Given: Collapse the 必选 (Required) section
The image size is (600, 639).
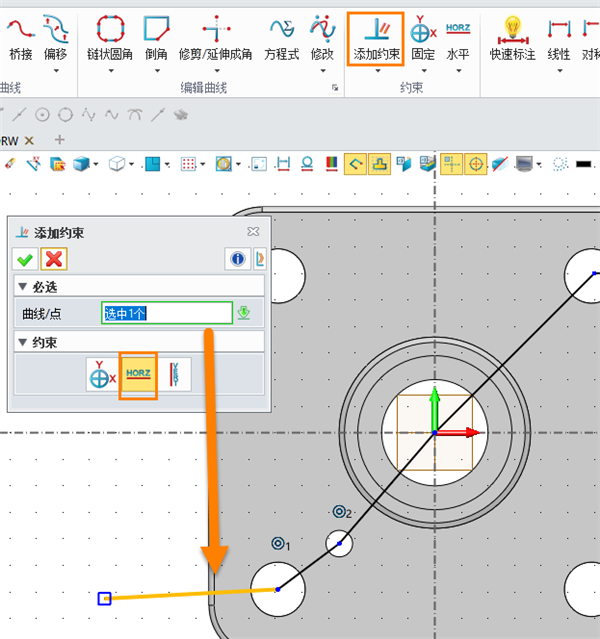Looking at the screenshot, I should coord(24,288).
